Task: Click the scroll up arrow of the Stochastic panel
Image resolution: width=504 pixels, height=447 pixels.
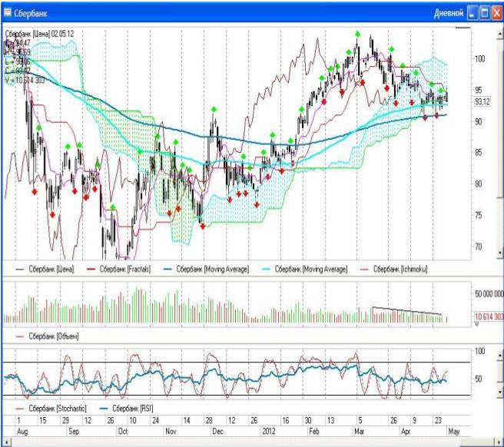Action: [500, 355]
